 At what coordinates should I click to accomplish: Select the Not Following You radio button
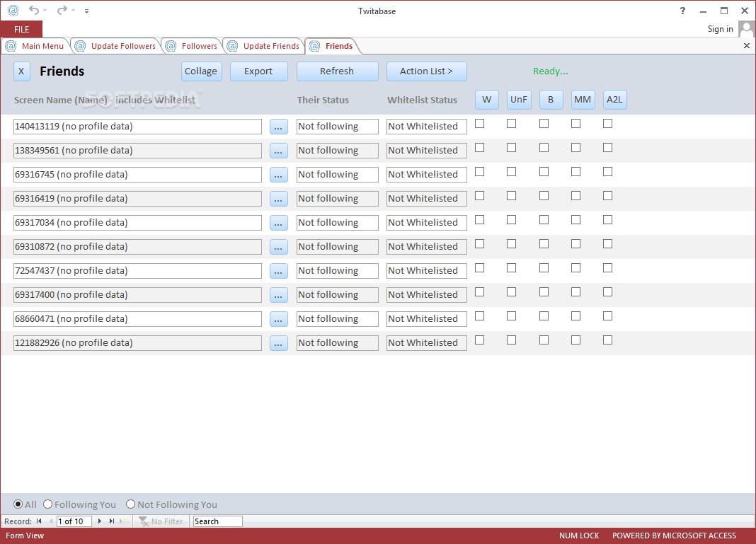130,504
